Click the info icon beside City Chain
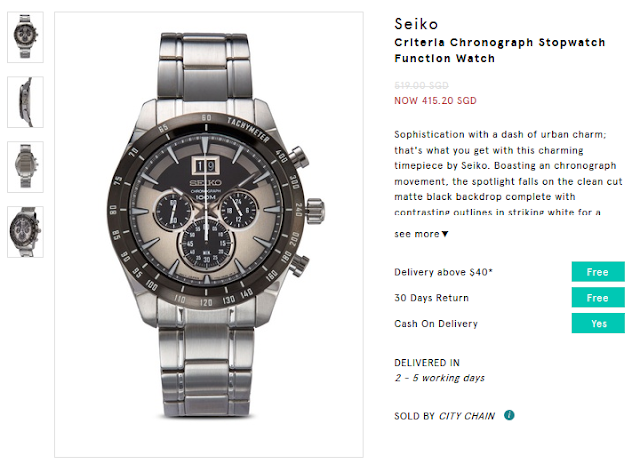 (510, 415)
